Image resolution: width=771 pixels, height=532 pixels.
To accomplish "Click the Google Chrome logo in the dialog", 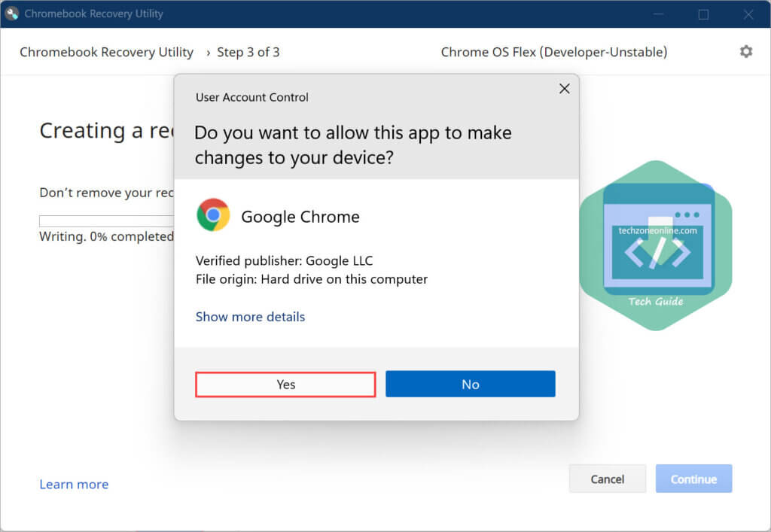I will point(213,215).
